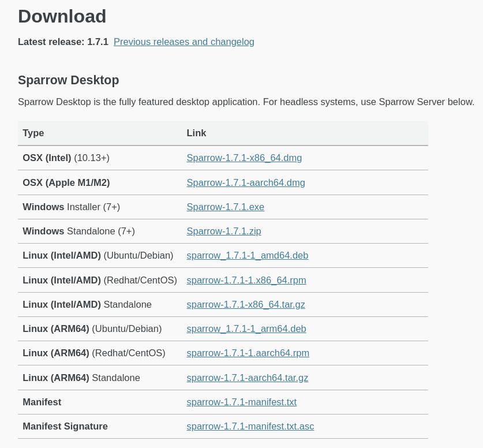Download sparrow-1.7.1-x86_64.tar.gz standalone archive
This screenshot has width=483, height=448.
click(x=245, y=305)
